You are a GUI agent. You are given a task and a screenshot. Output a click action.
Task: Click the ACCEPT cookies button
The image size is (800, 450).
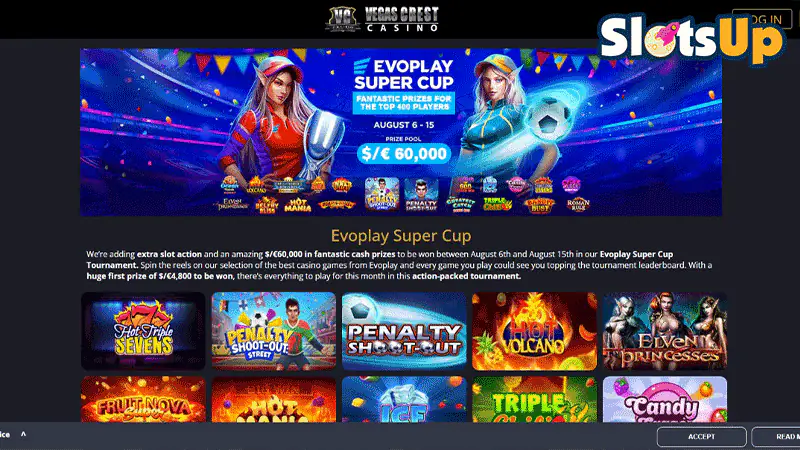[x=702, y=437]
